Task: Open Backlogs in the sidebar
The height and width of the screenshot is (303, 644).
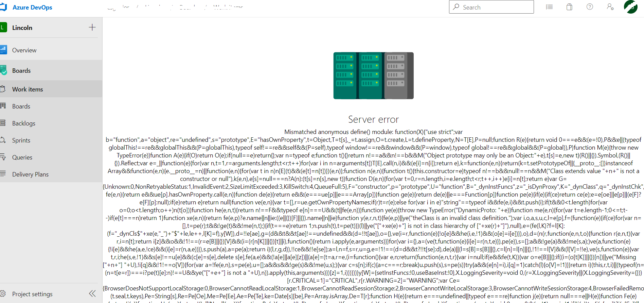Action: pos(51,123)
